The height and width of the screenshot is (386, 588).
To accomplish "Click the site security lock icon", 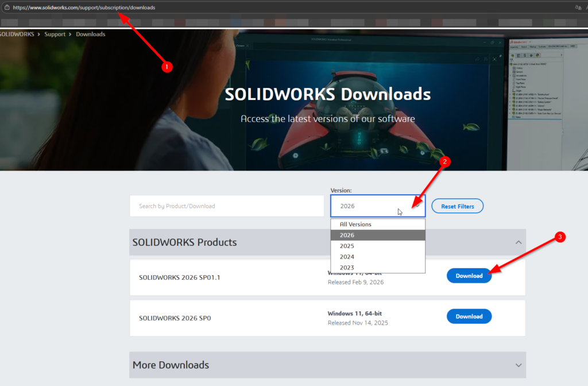I will pyautogui.click(x=6, y=7).
